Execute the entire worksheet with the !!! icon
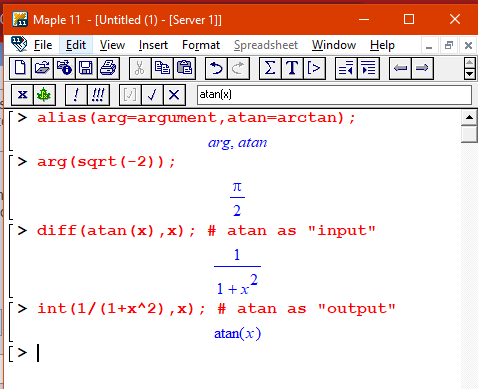Viewport: 478px width, 389px height. pos(98,95)
